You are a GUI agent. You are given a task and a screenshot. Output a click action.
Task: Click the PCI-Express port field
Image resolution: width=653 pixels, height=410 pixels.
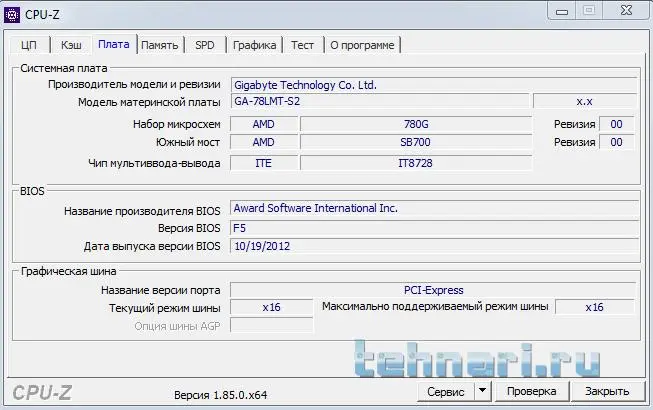click(433, 290)
